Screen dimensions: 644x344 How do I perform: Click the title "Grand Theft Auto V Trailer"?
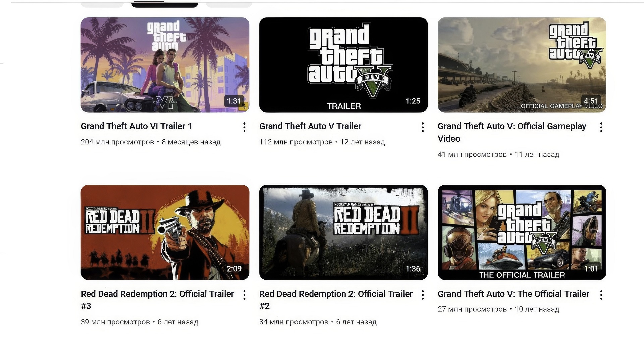[310, 126]
